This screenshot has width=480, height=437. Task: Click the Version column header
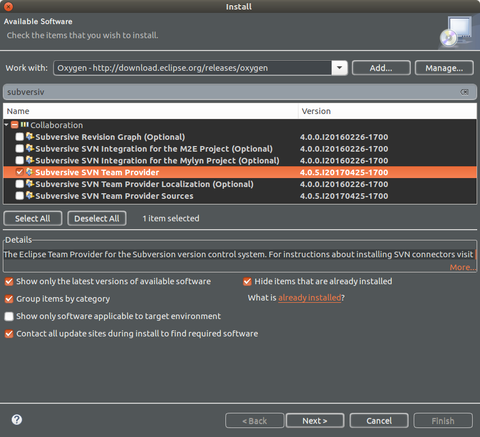click(x=388, y=111)
